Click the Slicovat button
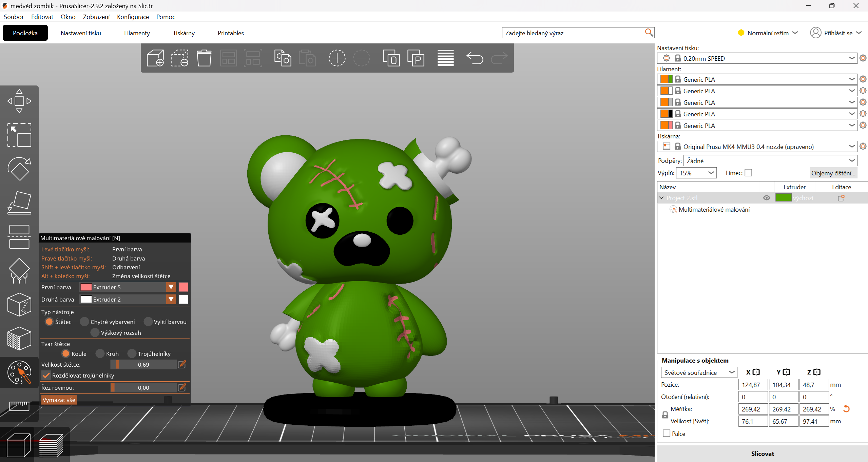Screen dimensions: 868x462 pyautogui.click(x=762, y=454)
